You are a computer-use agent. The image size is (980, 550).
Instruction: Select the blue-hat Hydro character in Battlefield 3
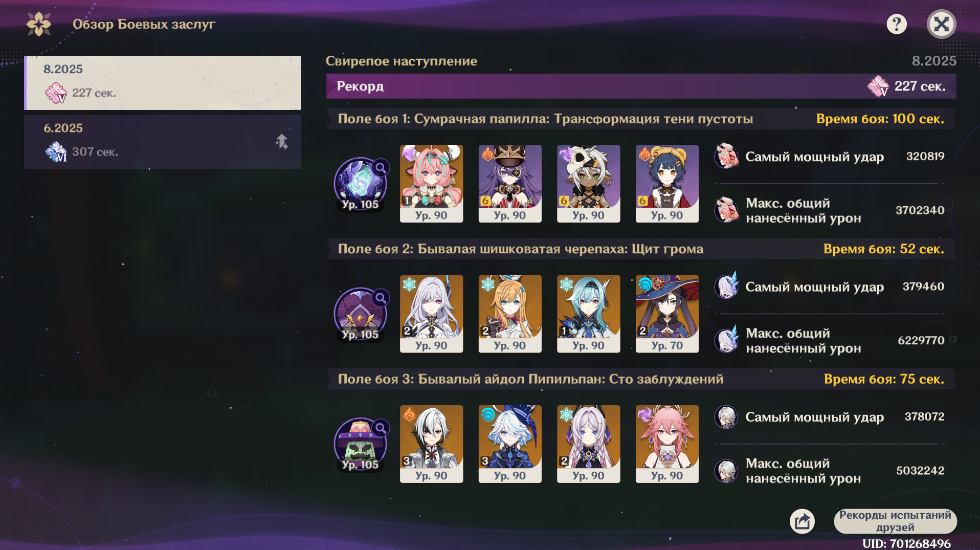click(x=510, y=444)
